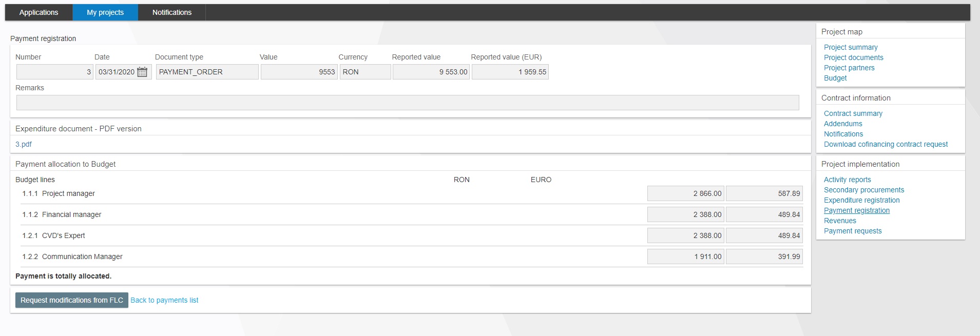Screen dimensions: 980x336
Task: Click the Currency field showing RON
Action: (x=365, y=72)
